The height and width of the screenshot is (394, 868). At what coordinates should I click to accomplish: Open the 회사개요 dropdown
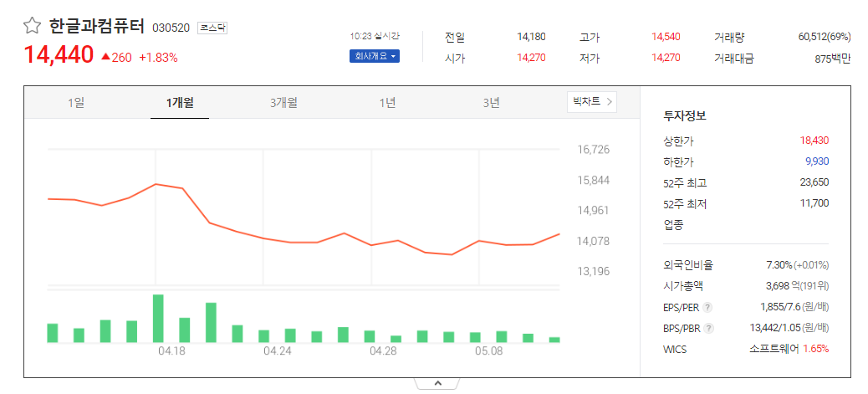coord(375,57)
